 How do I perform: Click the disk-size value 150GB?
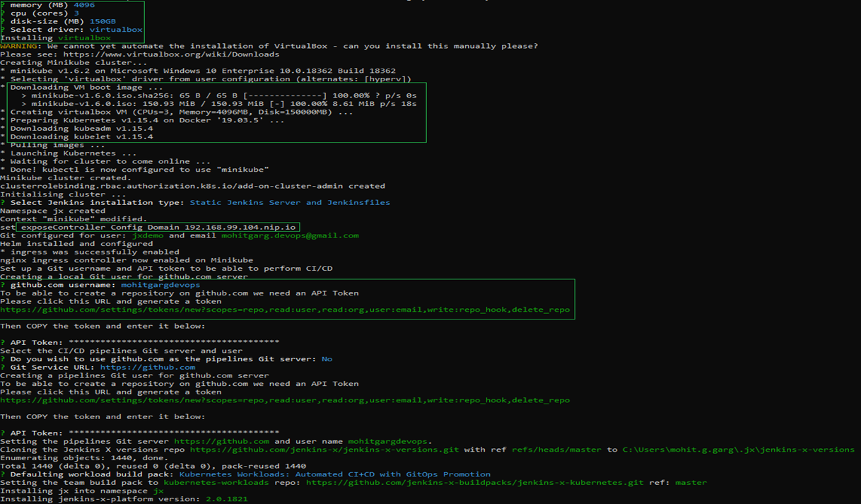102,21
